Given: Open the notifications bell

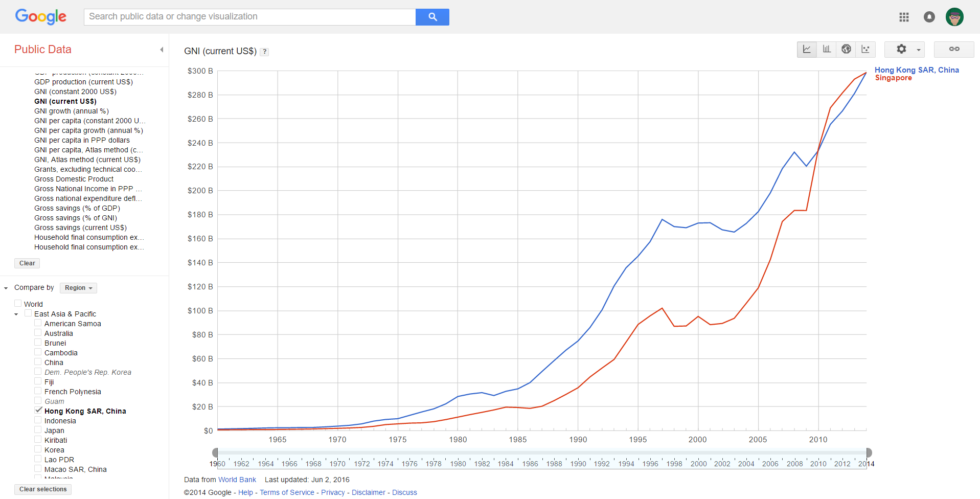Looking at the screenshot, I should [929, 17].
